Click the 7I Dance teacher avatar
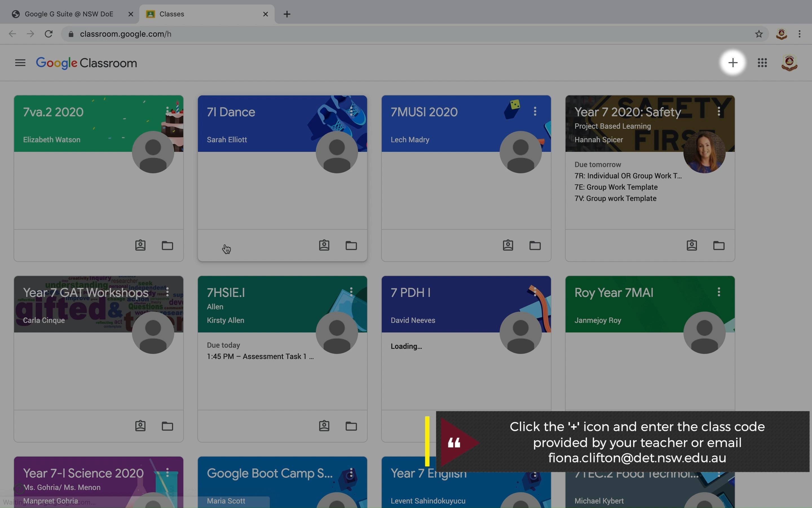The image size is (812, 508). [337, 152]
